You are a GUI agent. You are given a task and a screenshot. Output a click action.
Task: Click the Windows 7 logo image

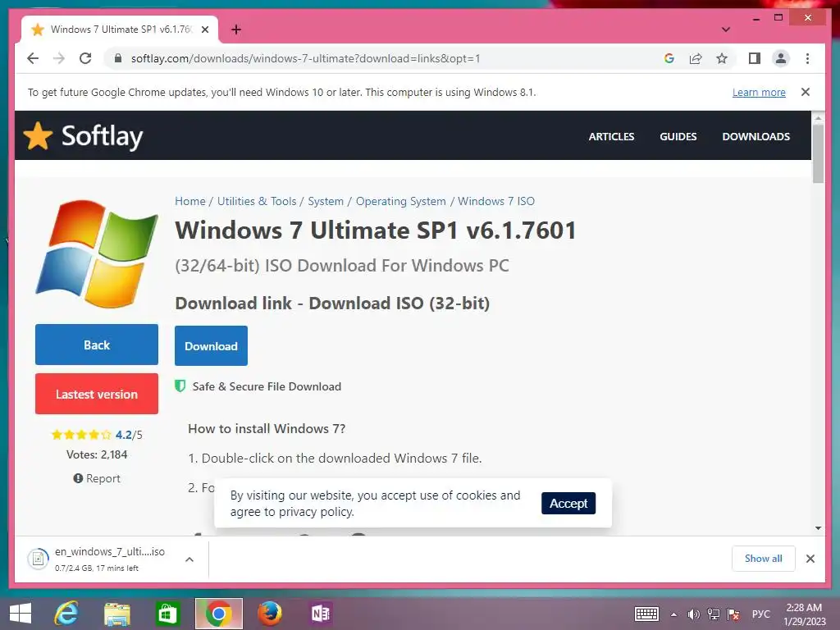[x=97, y=254]
